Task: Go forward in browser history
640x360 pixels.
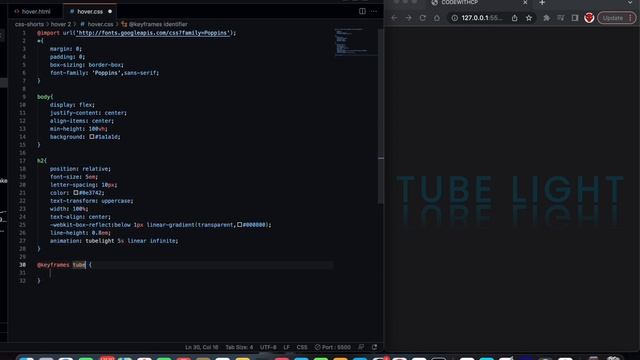Action: 409,18
